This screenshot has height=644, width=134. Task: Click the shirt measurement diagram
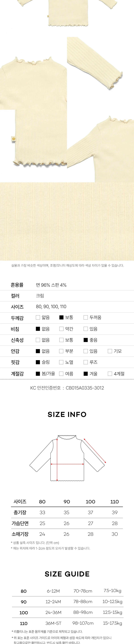67,458
